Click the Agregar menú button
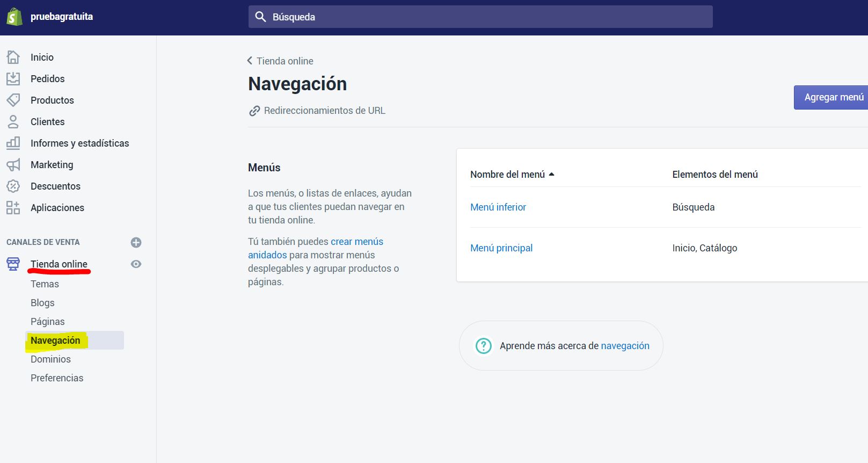 831,97
